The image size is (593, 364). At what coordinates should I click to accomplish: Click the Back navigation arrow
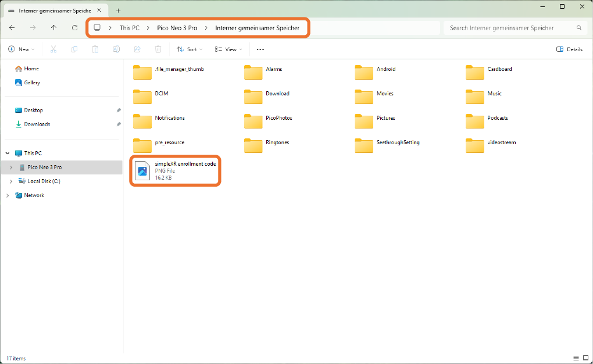coord(12,28)
